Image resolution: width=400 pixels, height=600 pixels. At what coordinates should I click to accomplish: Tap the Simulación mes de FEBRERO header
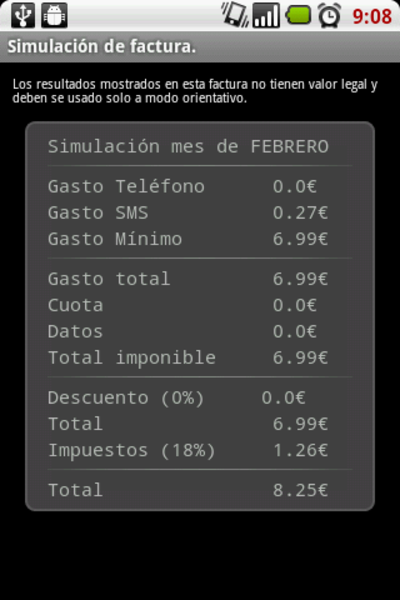pos(188,147)
